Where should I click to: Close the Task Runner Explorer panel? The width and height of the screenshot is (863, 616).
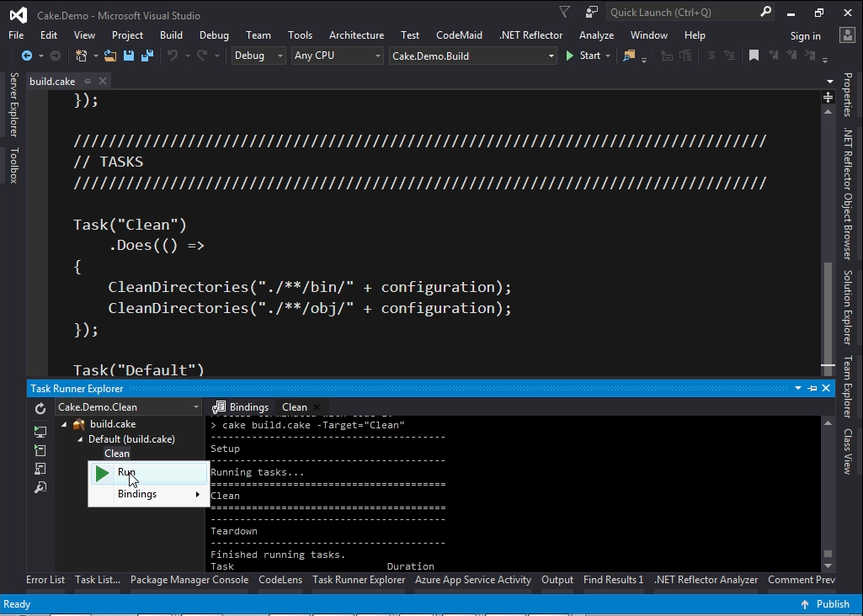pyautogui.click(x=826, y=388)
